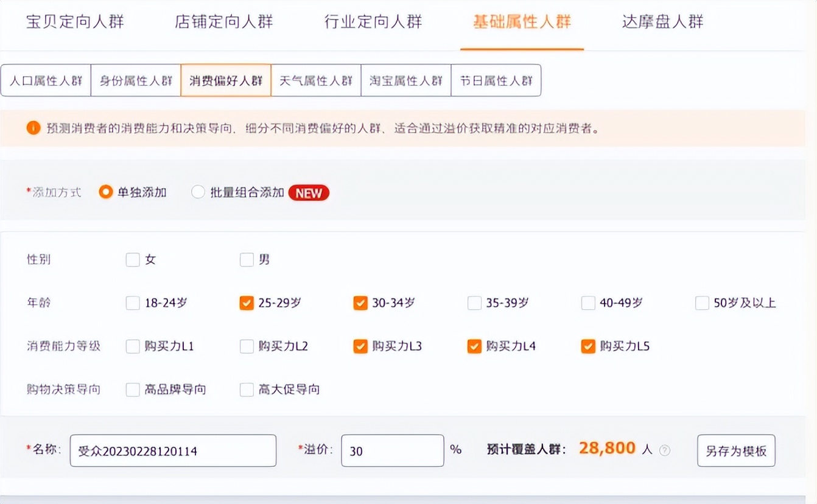The height and width of the screenshot is (504, 817).
Task: Uncheck the 25-29岁 age group
Action: (247, 303)
